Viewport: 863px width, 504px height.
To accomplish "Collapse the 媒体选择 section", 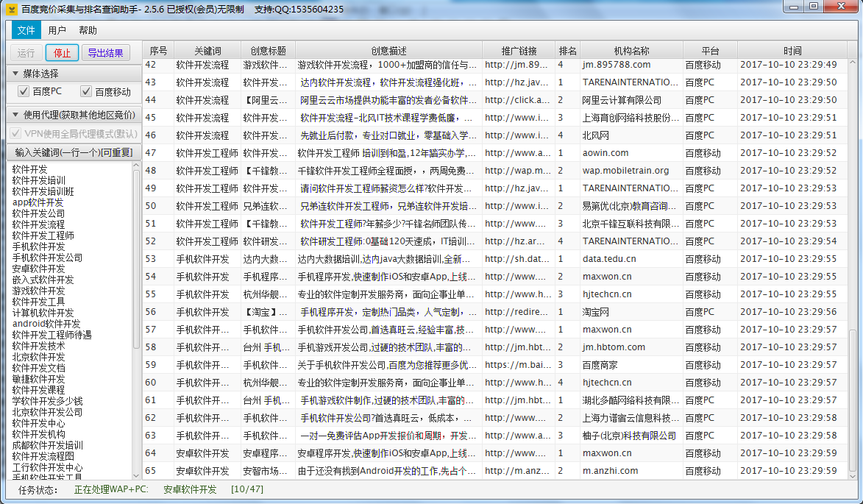I will pyautogui.click(x=15, y=73).
